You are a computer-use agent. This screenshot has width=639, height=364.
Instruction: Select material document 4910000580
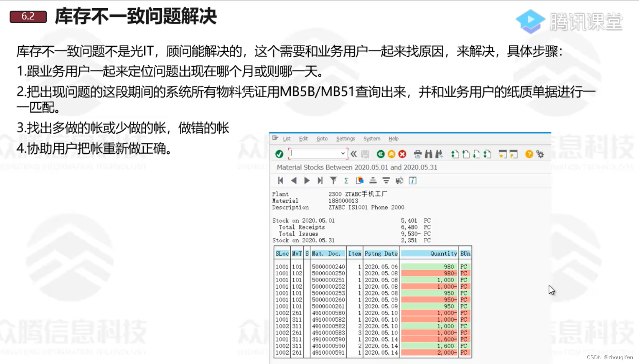pos(328,313)
